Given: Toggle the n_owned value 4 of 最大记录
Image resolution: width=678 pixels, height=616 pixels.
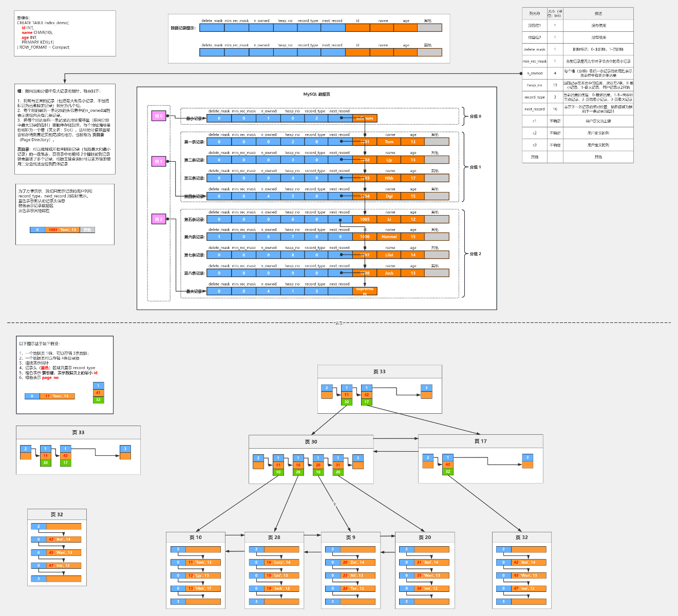Looking at the screenshot, I should (268, 291).
